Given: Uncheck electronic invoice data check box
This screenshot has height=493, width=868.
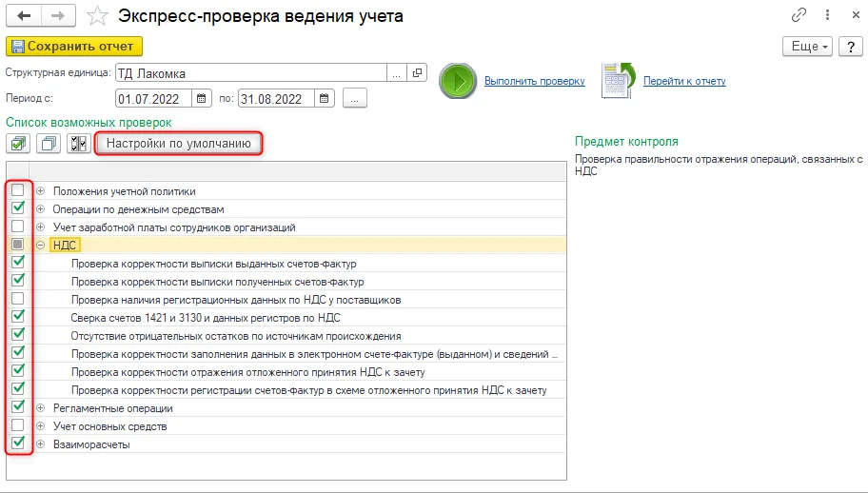Looking at the screenshot, I should click(x=18, y=353).
